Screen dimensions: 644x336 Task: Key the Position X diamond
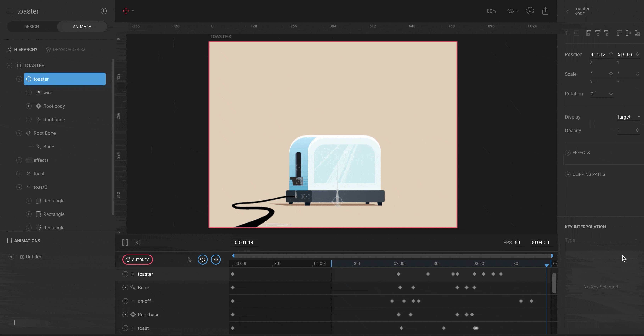pyautogui.click(x=611, y=54)
